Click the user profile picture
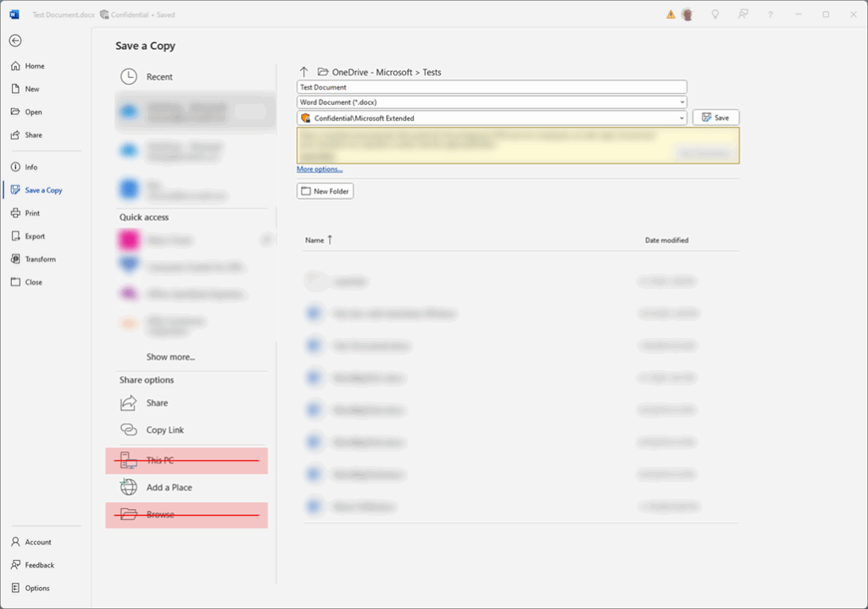 [x=687, y=14]
